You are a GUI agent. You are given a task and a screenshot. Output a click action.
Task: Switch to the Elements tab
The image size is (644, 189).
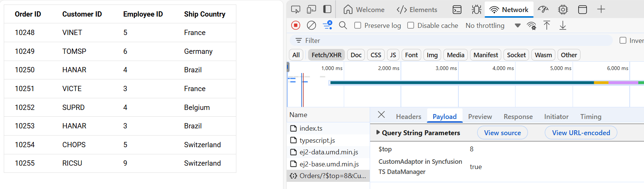417,9
